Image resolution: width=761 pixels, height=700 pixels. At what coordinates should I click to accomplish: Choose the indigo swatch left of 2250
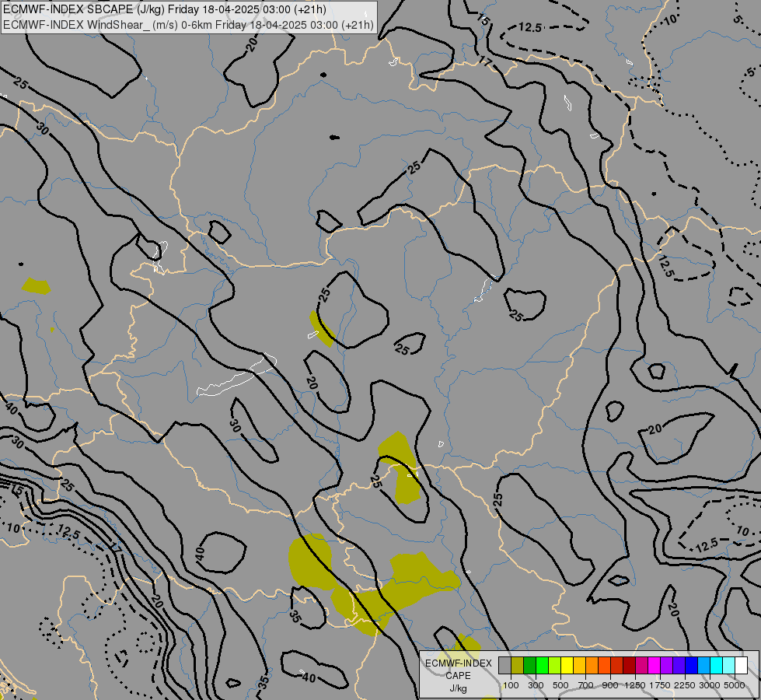(x=679, y=665)
